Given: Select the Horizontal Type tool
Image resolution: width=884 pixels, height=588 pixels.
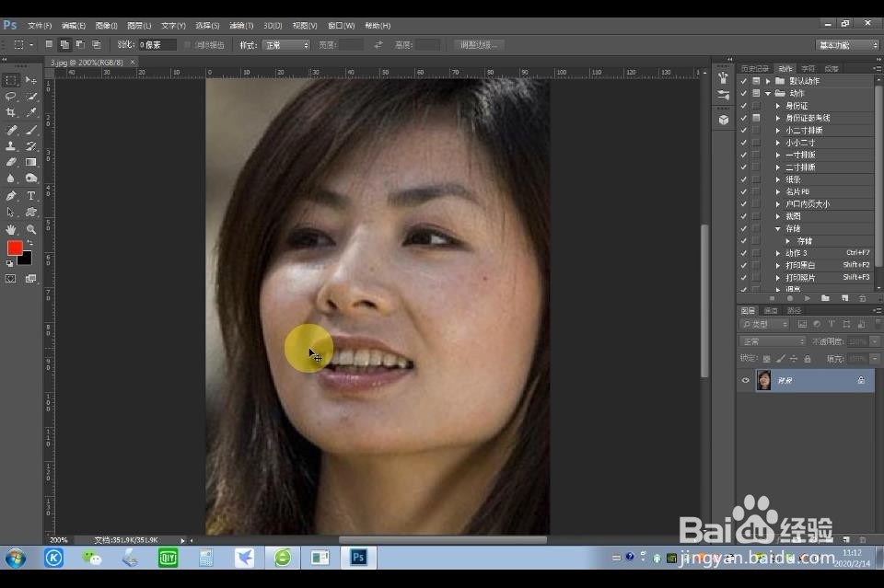Looking at the screenshot, I should pos(31,196).
